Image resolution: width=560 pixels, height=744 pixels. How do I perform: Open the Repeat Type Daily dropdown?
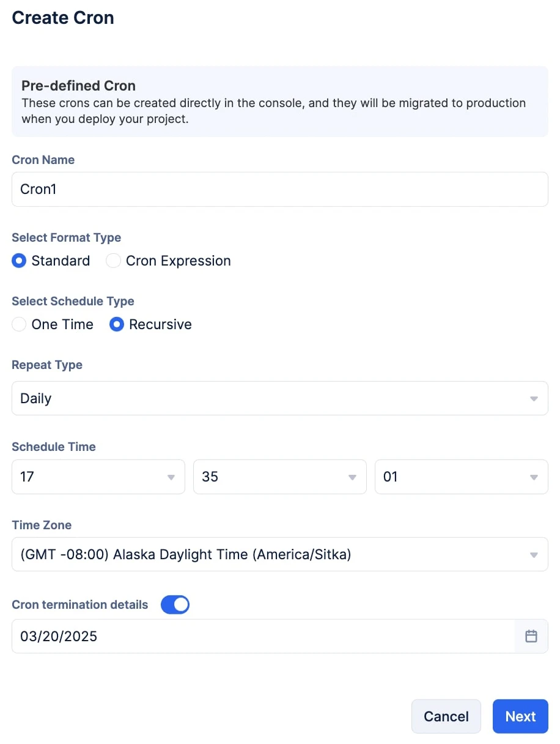[280, 398]
